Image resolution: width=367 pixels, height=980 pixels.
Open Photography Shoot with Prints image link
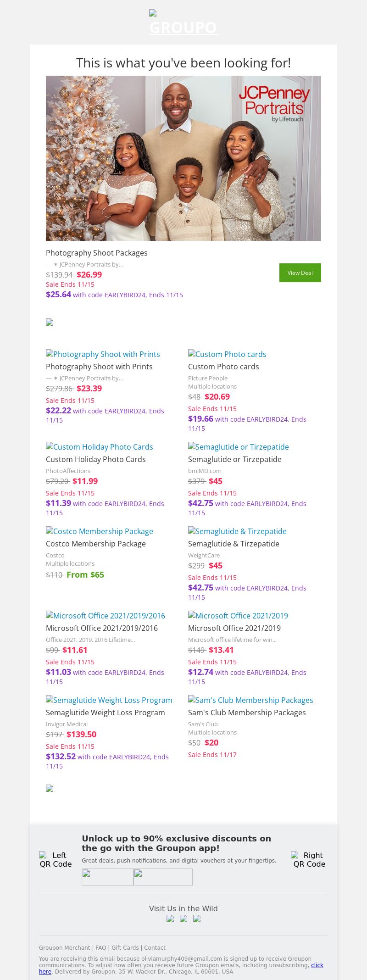point(103,354)
